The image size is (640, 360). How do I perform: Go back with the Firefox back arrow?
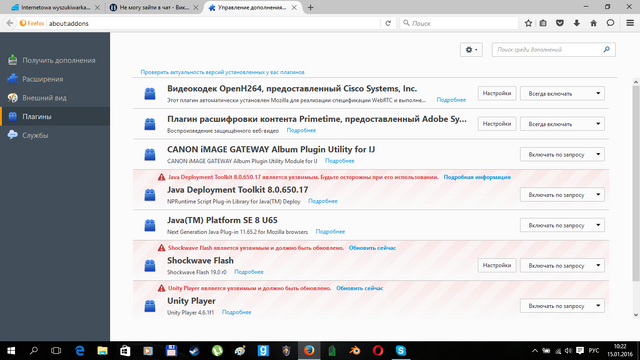[x=10, y=23]
